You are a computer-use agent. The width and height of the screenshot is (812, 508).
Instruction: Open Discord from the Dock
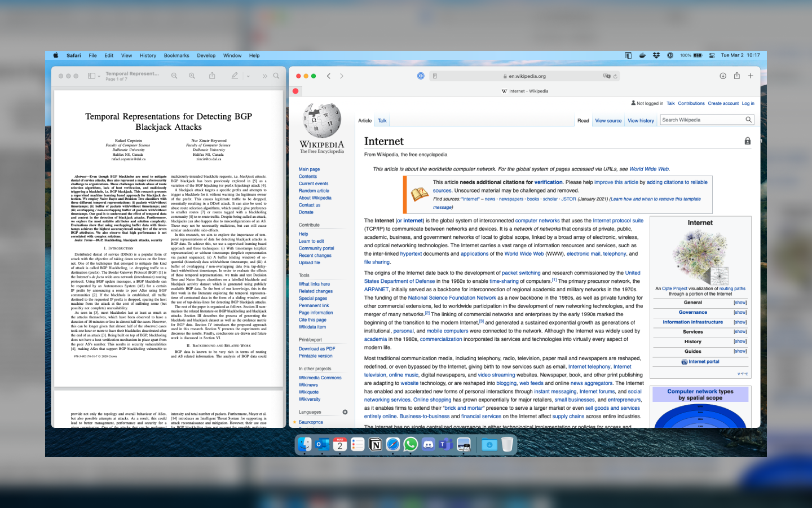pos(429,445)
